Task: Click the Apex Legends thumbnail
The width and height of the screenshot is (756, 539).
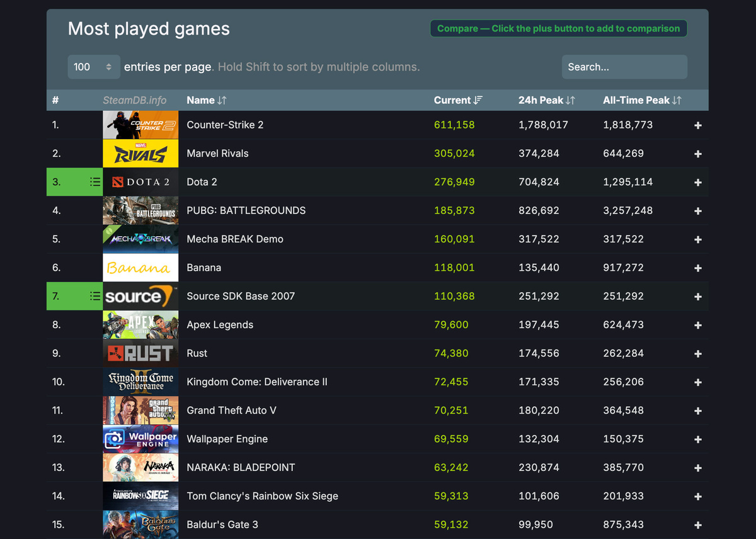Action: point(140,324)
